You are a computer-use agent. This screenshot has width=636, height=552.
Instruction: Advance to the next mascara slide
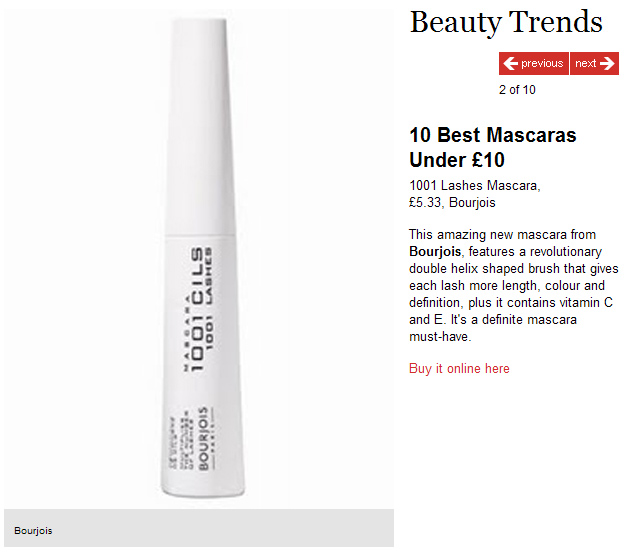pyautogui.click(x=595, y=63)
